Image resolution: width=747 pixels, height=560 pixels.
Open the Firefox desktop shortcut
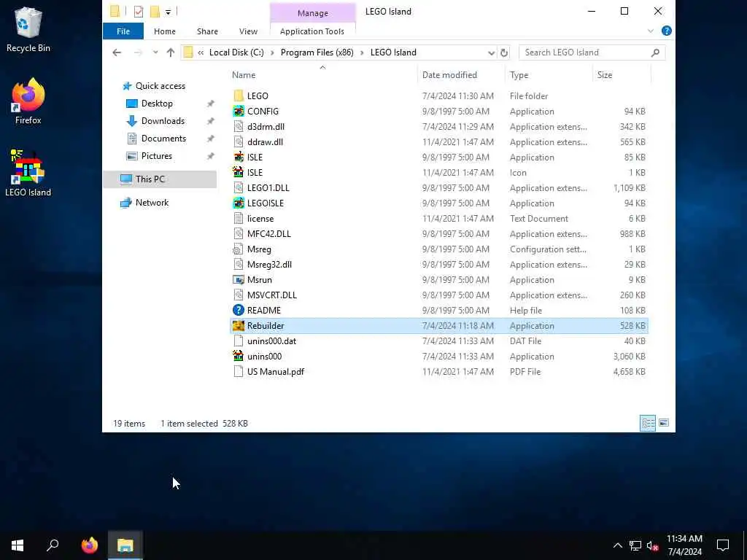click(28, 101)
